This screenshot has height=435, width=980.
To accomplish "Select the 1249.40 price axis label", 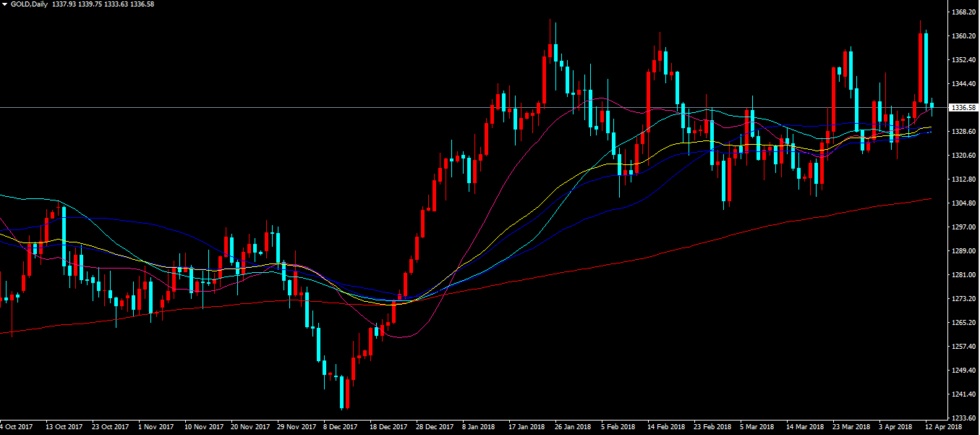I will (965, 371).
